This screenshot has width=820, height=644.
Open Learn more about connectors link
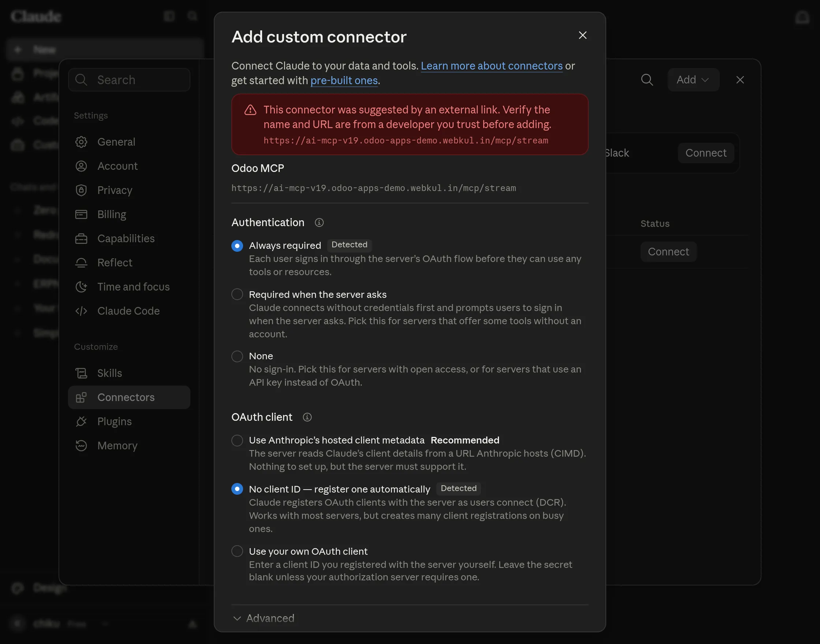tap(492, 65)
